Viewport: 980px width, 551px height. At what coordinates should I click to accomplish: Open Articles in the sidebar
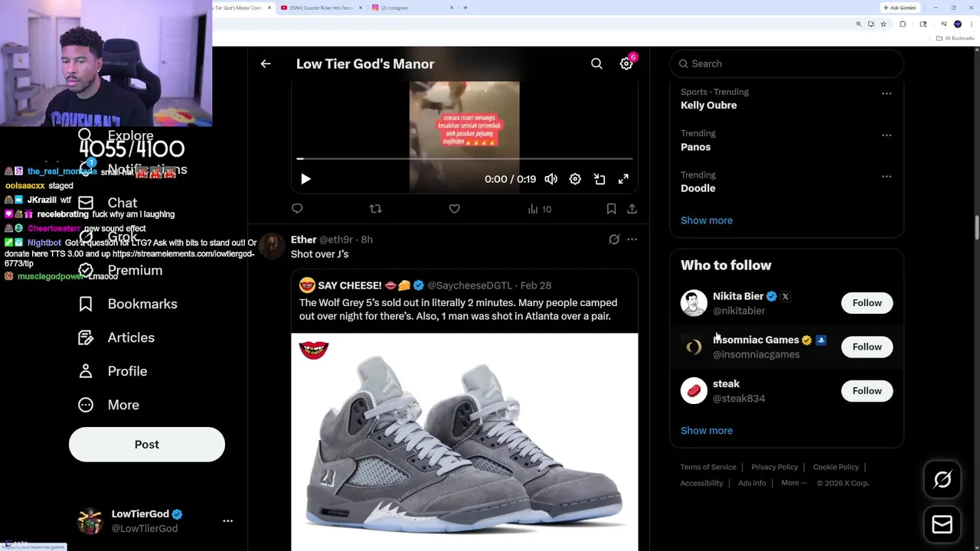pyautogui.click(x=116, y=337)
